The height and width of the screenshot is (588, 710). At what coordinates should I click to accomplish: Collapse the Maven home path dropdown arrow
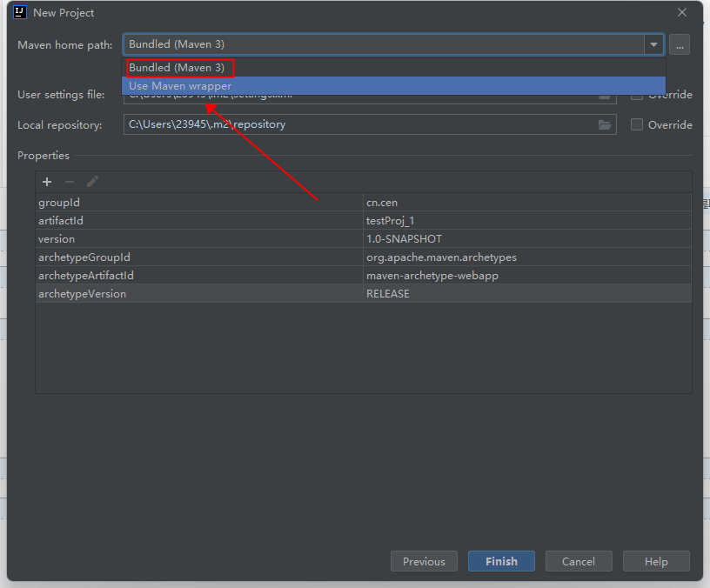[x=653, y=44]
